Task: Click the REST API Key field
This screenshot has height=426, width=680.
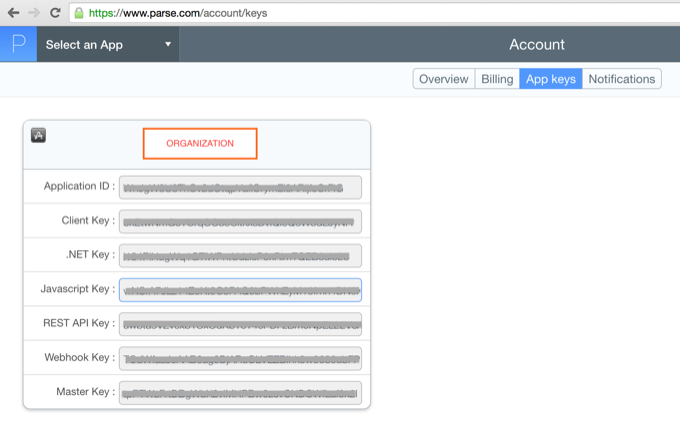Action: (x=240, y=324)
